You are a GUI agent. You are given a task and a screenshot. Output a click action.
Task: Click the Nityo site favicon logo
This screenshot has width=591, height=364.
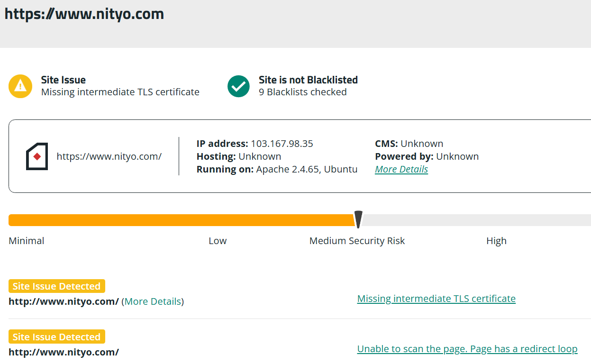[37, 156]
